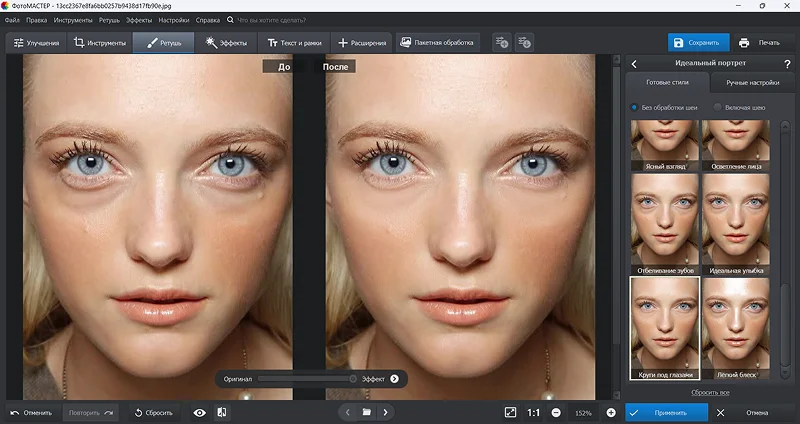Open the Справка menu

[208, 20]
